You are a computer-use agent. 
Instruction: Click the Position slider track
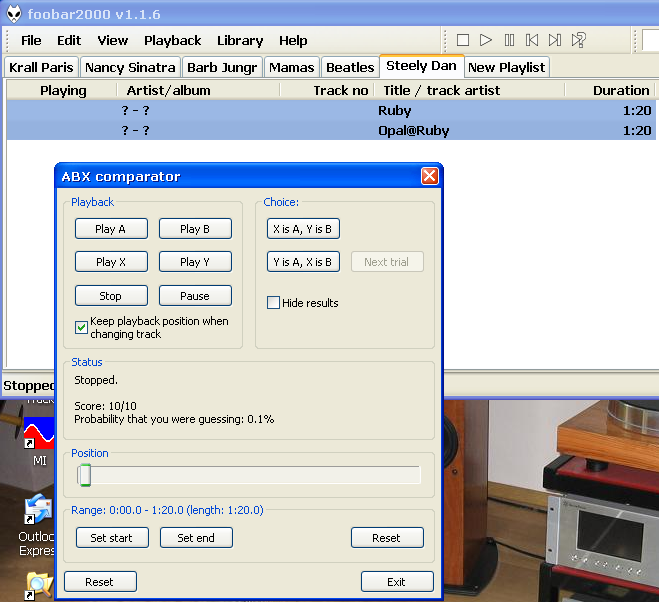(249, 475)
